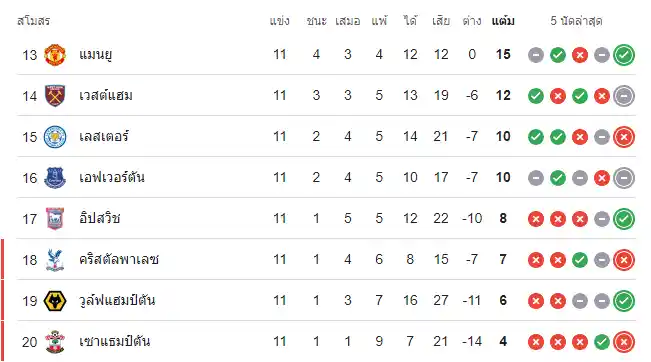Click เลสเตอร์ first green win icon

536,137
